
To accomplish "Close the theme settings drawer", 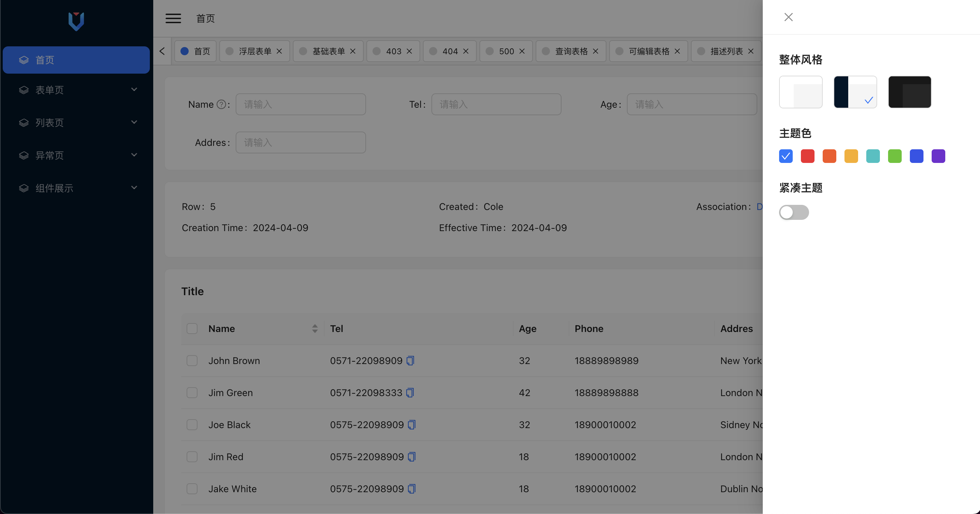I will [x=788, y=17].
